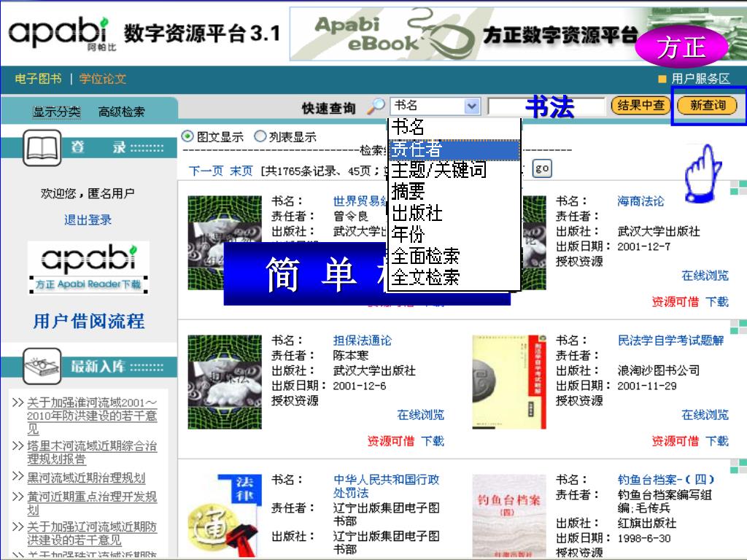Click the magnifier icon beside 快速查询
747x560 pixels.
376,106
